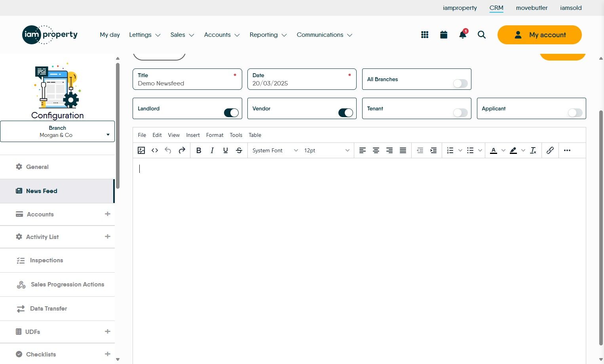Screen dimensions: 604x364
Task: Decrease the indent
Action: click(420, 150)
